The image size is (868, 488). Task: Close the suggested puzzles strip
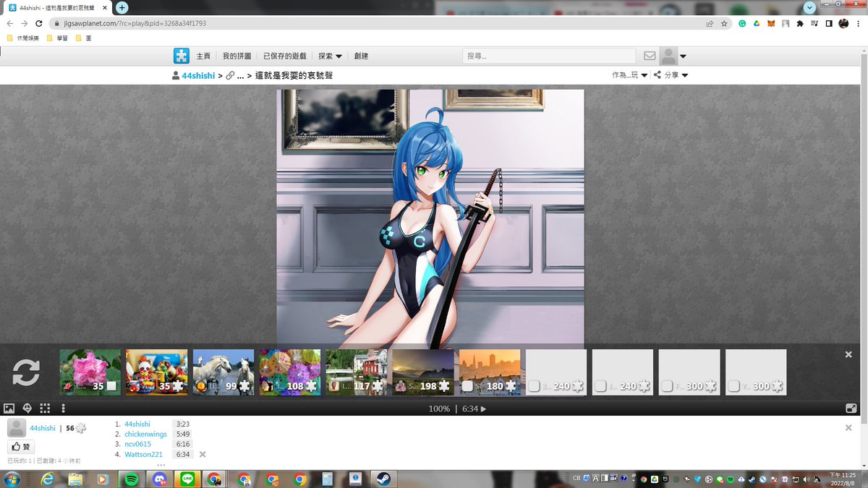point(848,354)
